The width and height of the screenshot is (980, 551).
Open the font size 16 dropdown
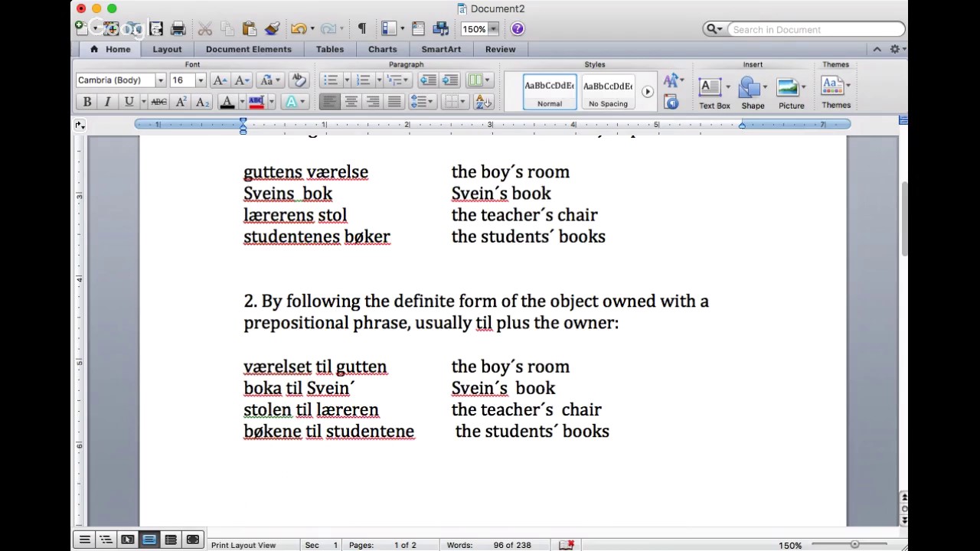(201, 80)
